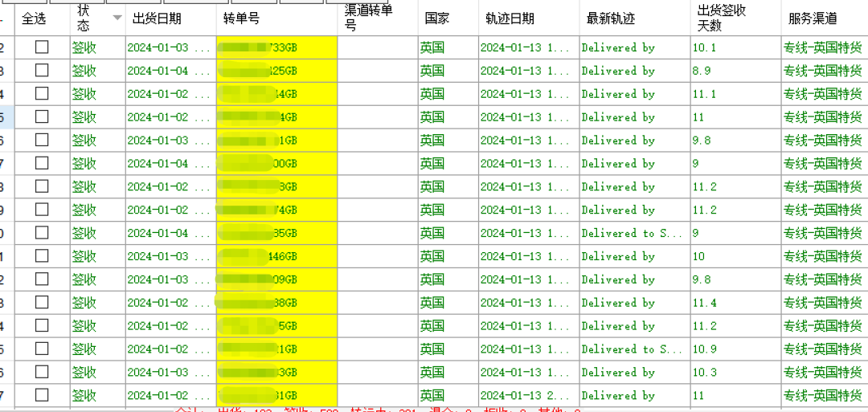Click the tracking number cell ending 38GB

[276, 303]
